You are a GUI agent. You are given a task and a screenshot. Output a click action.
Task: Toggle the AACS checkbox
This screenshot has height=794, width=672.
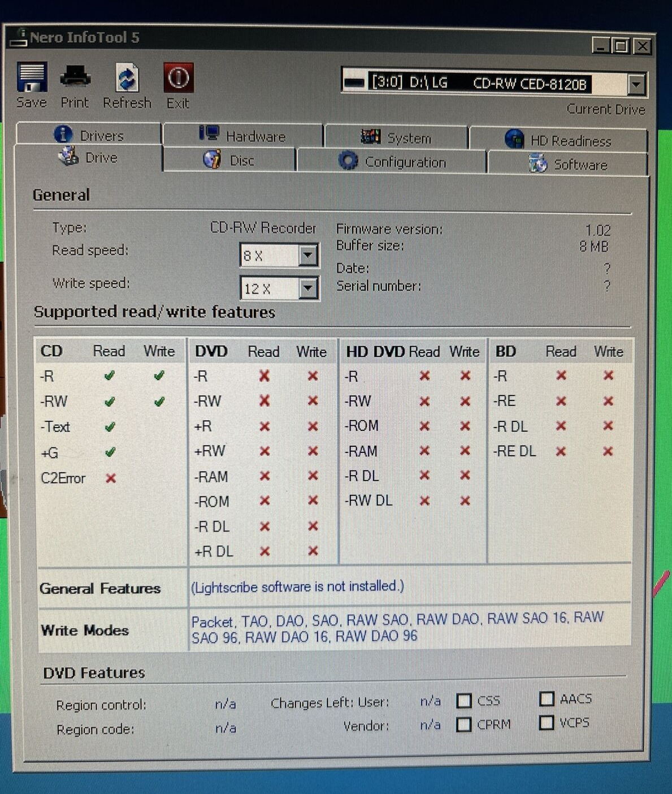click(x=547, y=699)
